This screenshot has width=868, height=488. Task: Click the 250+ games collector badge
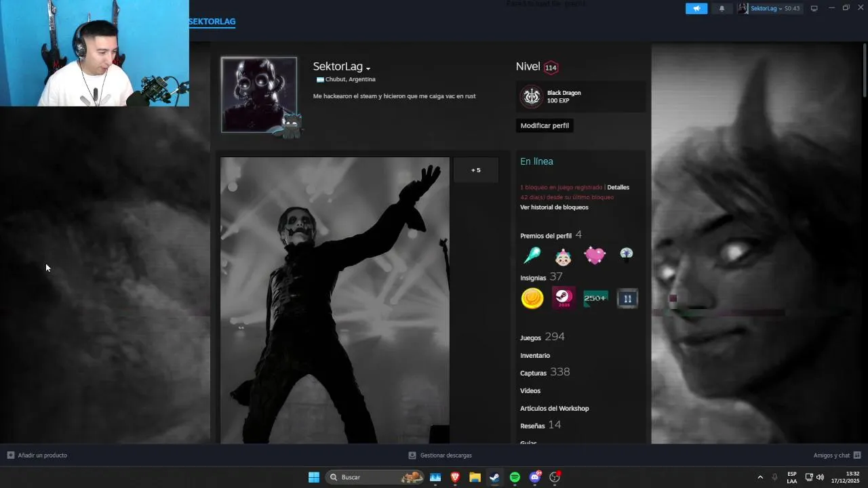tap(595, 298)
